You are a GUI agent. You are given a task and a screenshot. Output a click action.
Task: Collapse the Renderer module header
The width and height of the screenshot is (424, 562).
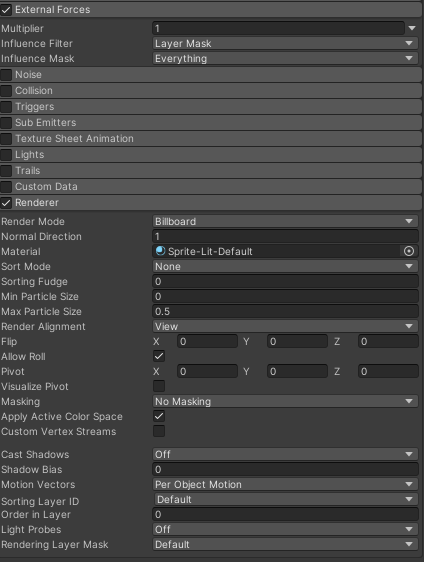[211, 203]
